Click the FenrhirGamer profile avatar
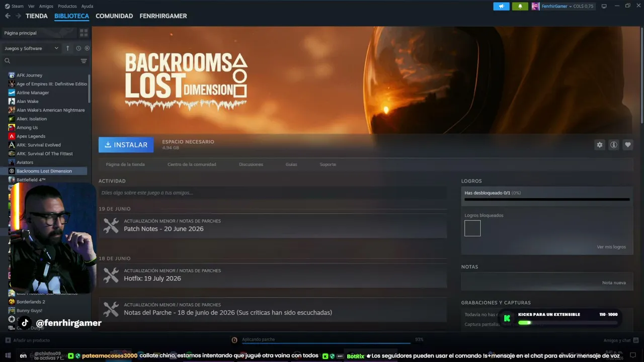 [536, 6]
